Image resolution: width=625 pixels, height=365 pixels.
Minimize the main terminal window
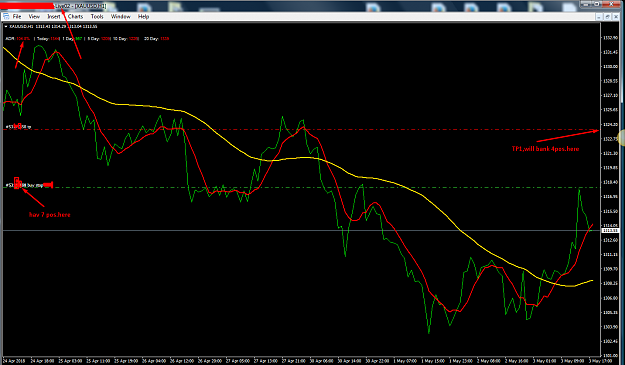586,4
